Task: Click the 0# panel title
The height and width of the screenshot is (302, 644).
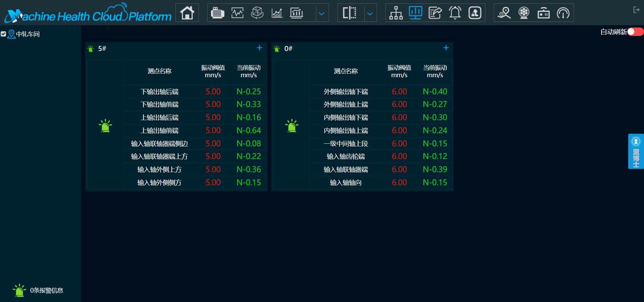Action: coord(288,49)
